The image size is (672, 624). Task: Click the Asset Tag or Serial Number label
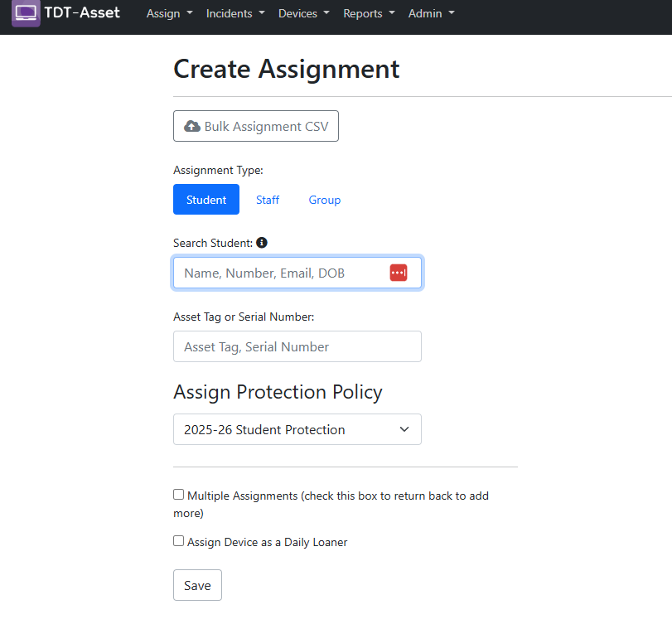[x=244, y=317]
